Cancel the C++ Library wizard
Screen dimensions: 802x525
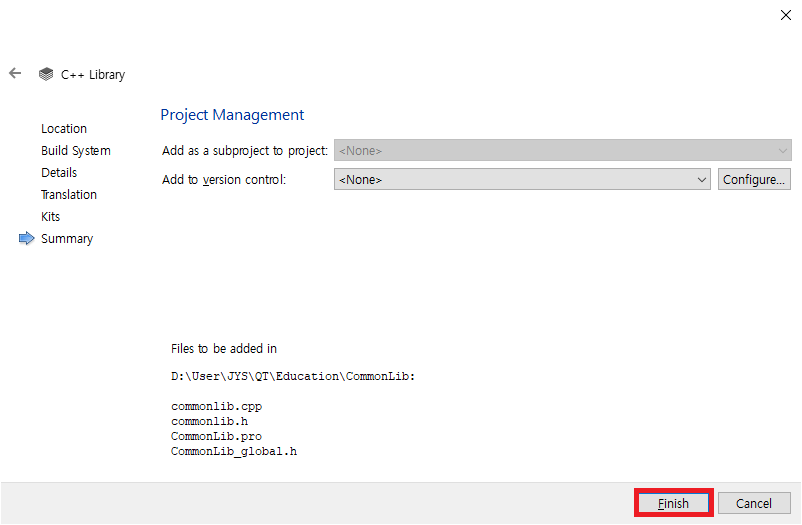(x=754, y=504)
